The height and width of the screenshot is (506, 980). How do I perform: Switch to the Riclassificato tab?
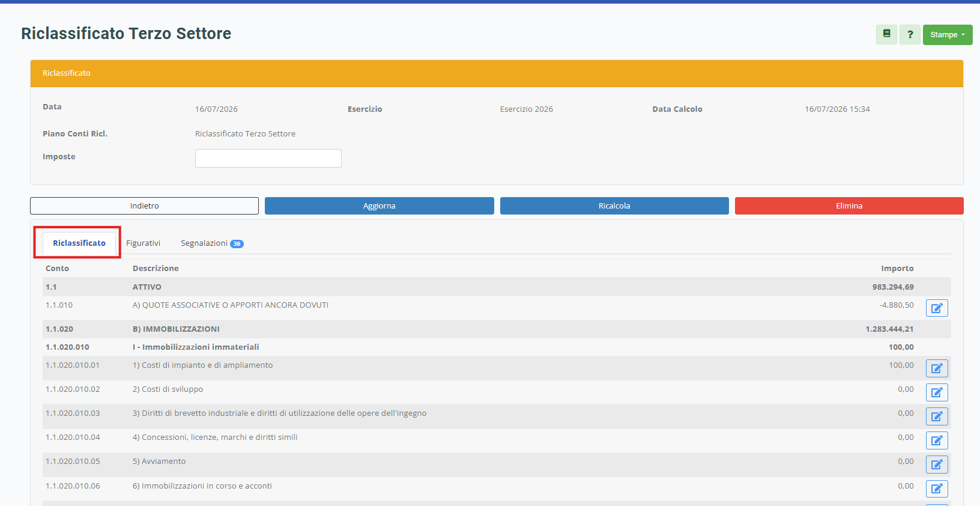(79, 243)
